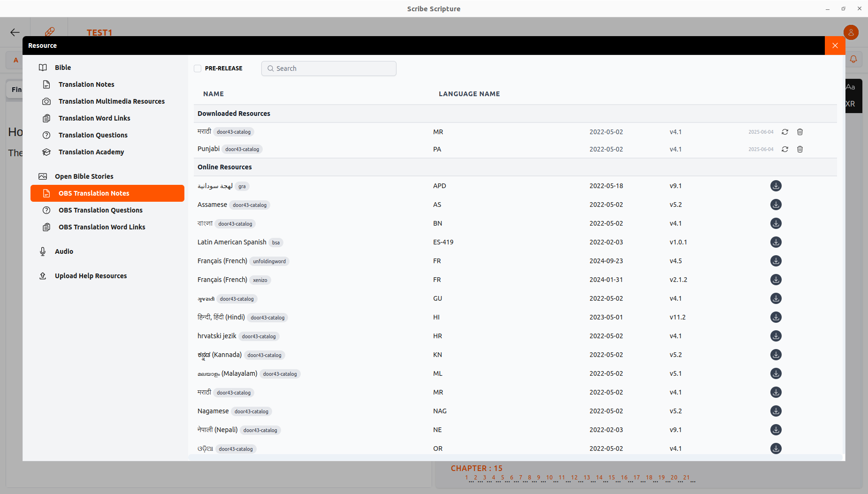Open the Bible resources section
The height and width of the screenshot is (494, 868).
click(62, 67)
